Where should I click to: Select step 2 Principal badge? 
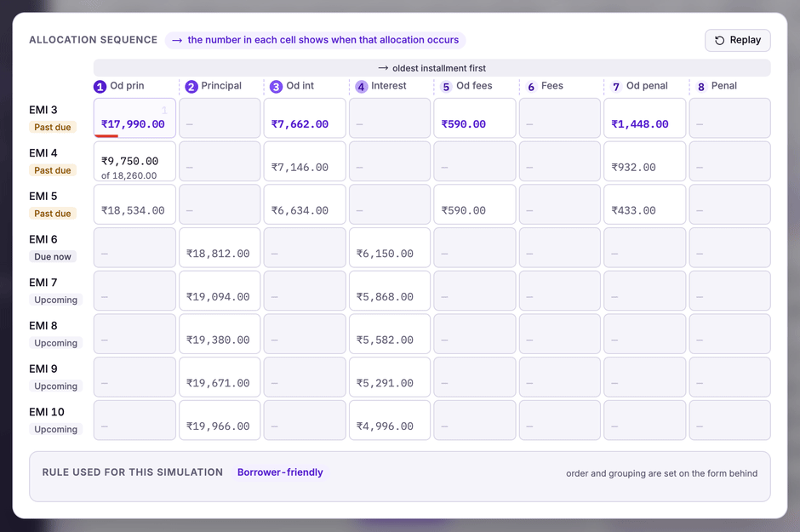point(191,87)
